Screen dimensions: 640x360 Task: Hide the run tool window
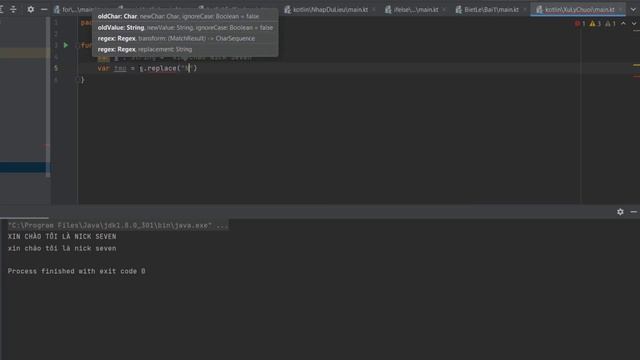pyautogui.click(x=633, y=212)
